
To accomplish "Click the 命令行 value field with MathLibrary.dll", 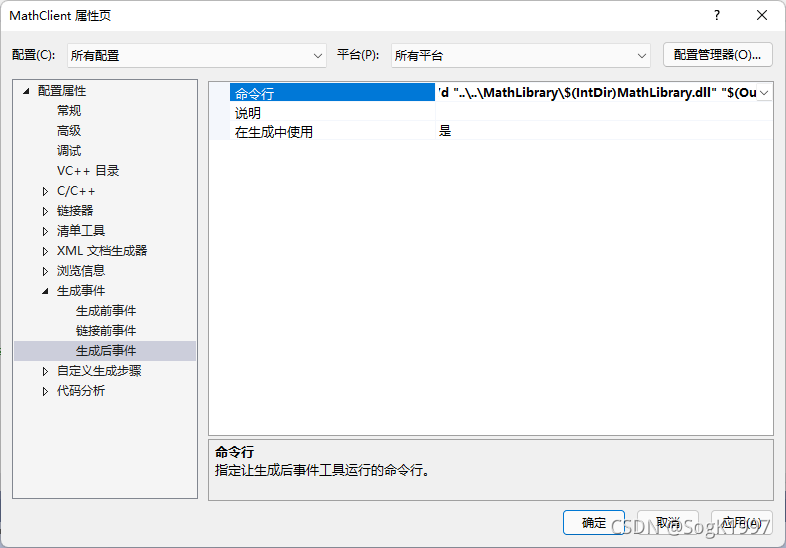I will pos(596,93).
